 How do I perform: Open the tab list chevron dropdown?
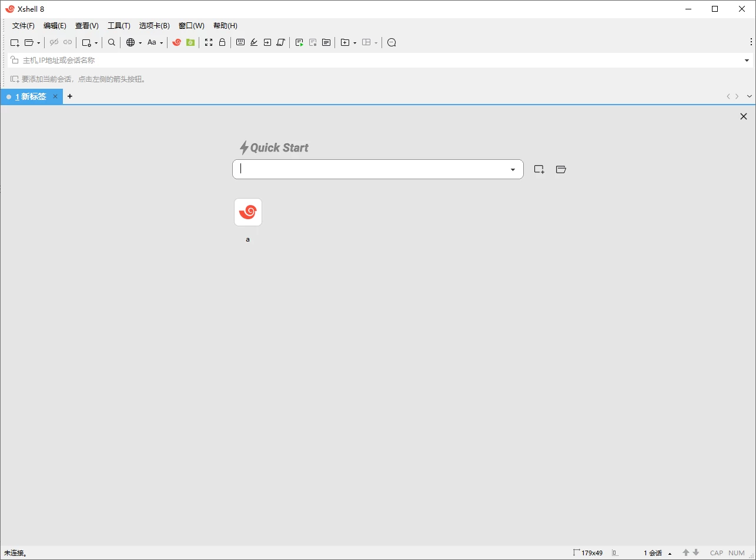(x=749, y=96)
